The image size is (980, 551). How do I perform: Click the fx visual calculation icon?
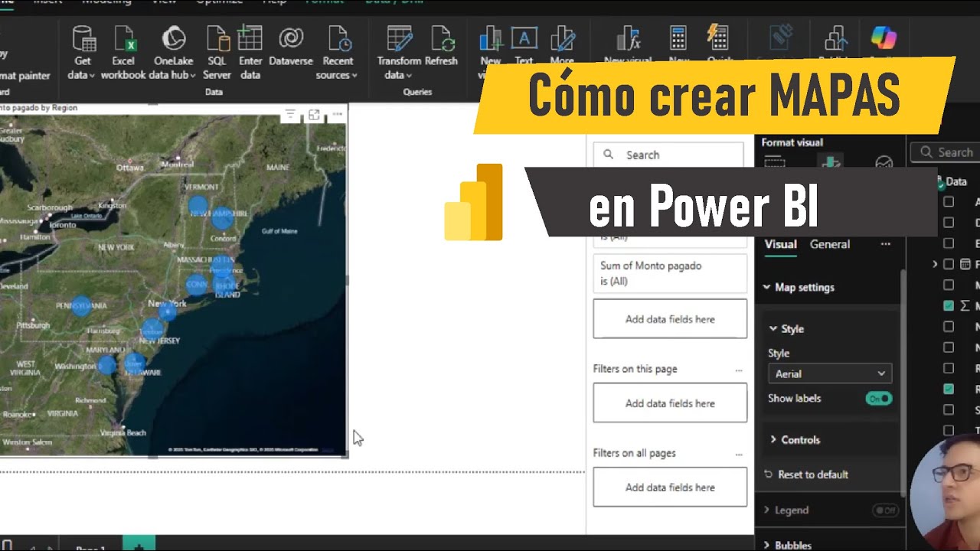pyautogui.click(x=628, y=38)
